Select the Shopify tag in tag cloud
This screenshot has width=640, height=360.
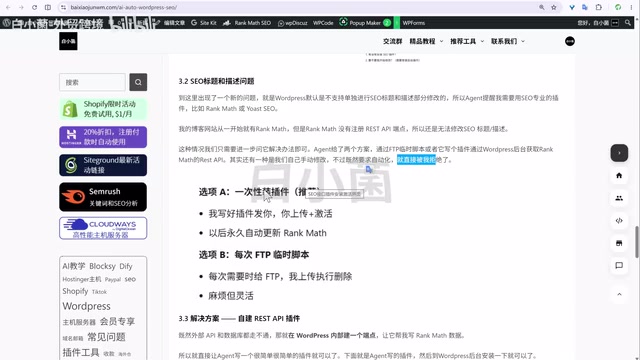click(x=75, y=291)
